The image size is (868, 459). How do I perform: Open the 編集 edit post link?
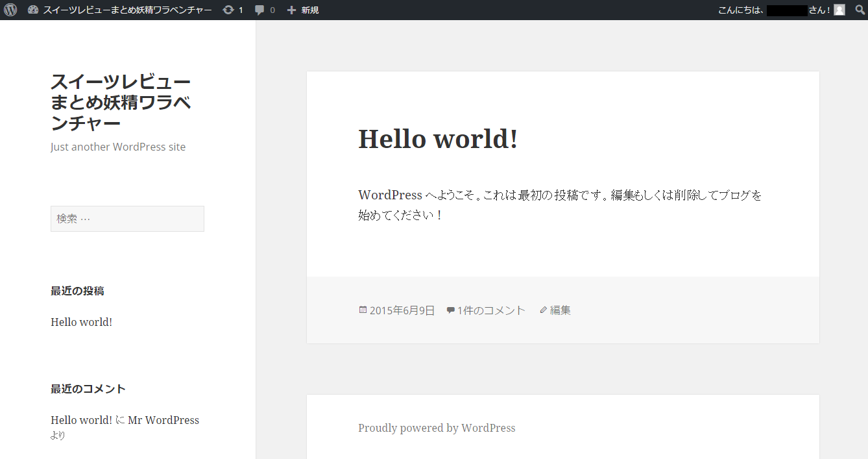tap(561, 310)
